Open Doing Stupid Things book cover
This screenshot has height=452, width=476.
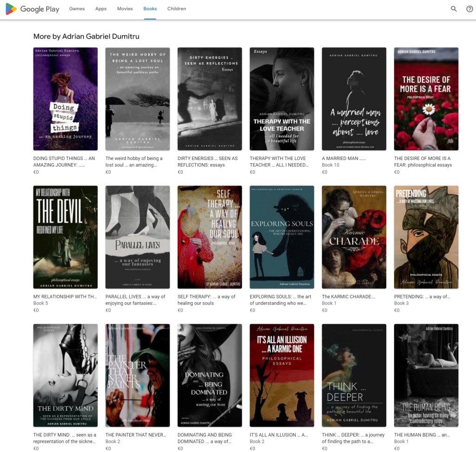(66, 99)
